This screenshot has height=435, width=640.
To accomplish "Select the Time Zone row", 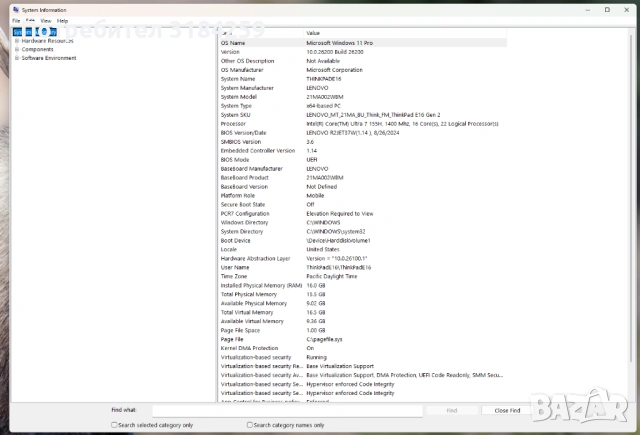I will (362, 276).
